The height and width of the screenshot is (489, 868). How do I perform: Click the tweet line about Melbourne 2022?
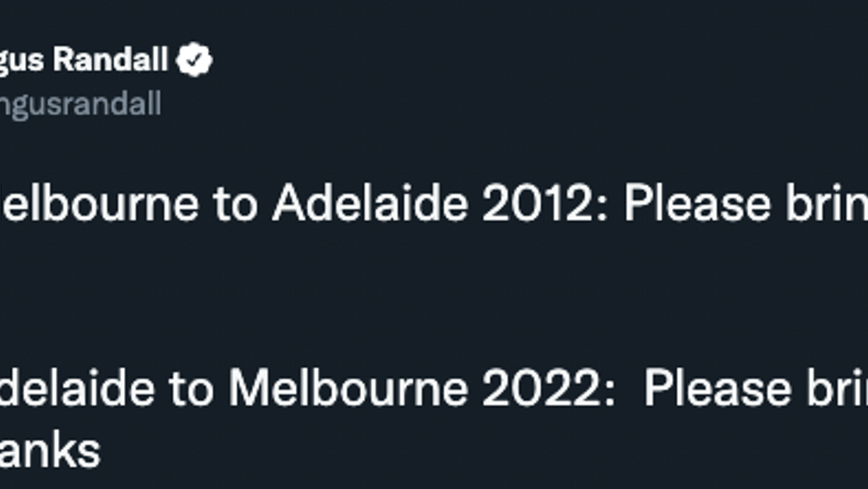tap(434, 389)
